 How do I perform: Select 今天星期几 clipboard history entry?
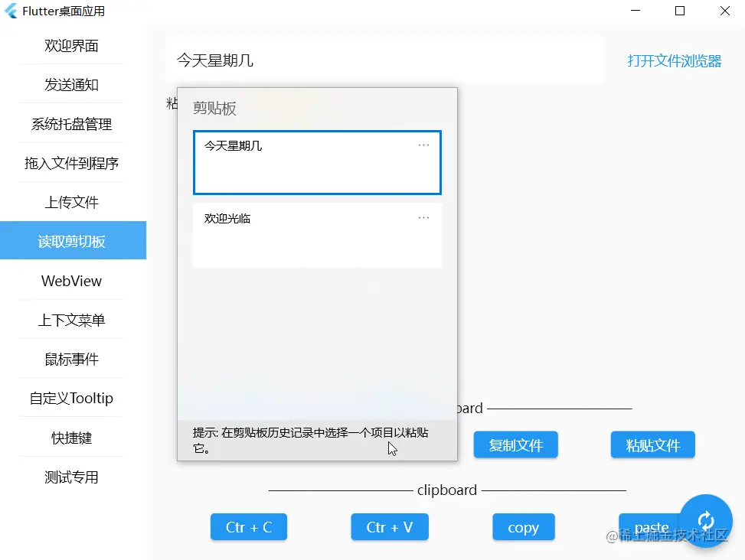(x=317, y=162)
